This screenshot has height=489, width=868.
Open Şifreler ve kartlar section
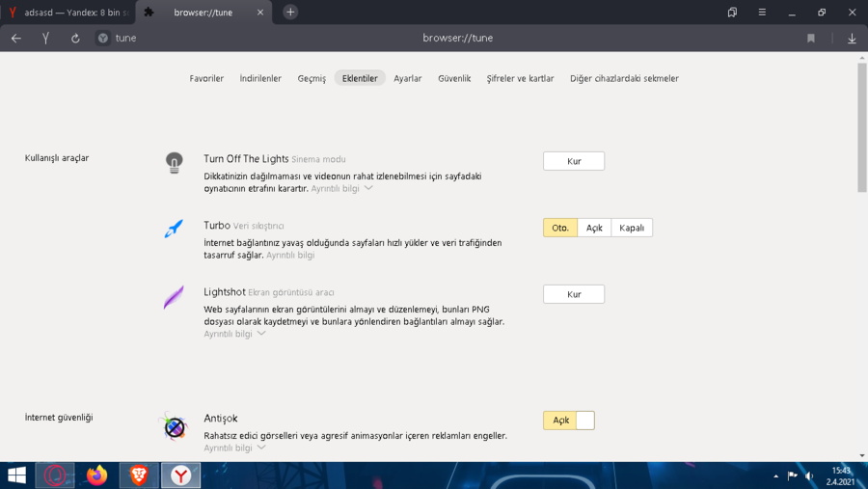[x=521, y=79]
